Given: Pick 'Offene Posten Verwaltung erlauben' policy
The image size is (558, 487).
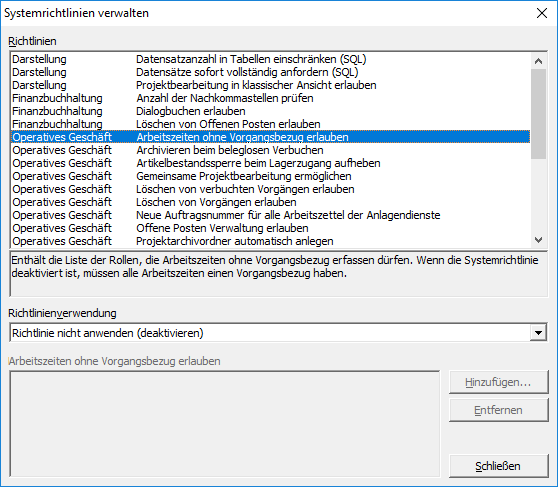Looking at the screenshot, I should point(270,228).
